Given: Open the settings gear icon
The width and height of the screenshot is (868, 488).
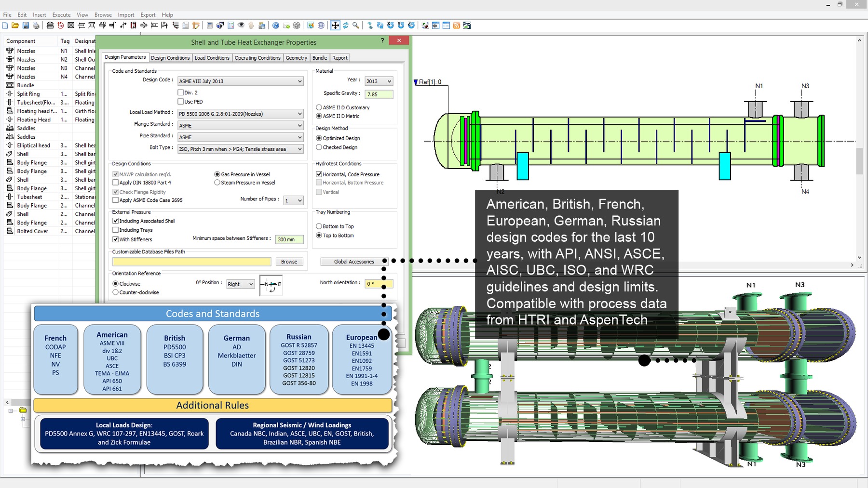Looking at the screenshot, I should tap(297, 25).
